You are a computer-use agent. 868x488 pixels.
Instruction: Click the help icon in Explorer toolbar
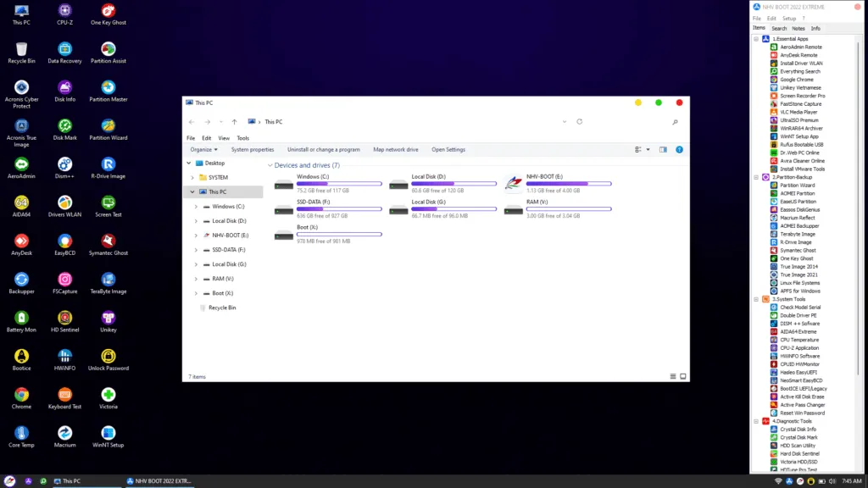pyautogui.click(x=679, y=150)
